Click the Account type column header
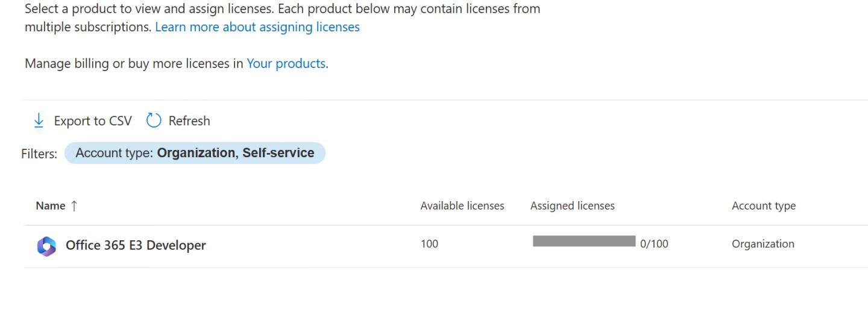868x327 pixels. (x=763, y=206)
